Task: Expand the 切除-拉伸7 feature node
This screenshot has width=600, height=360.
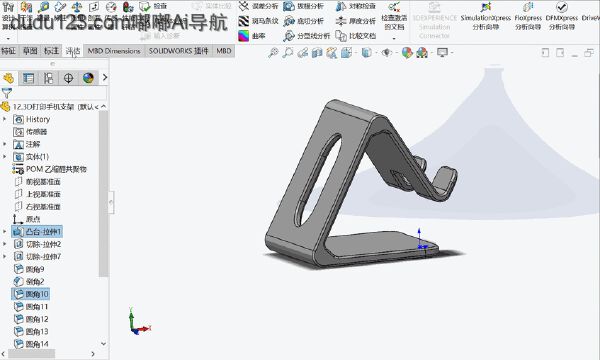Action: coord(5,256)
